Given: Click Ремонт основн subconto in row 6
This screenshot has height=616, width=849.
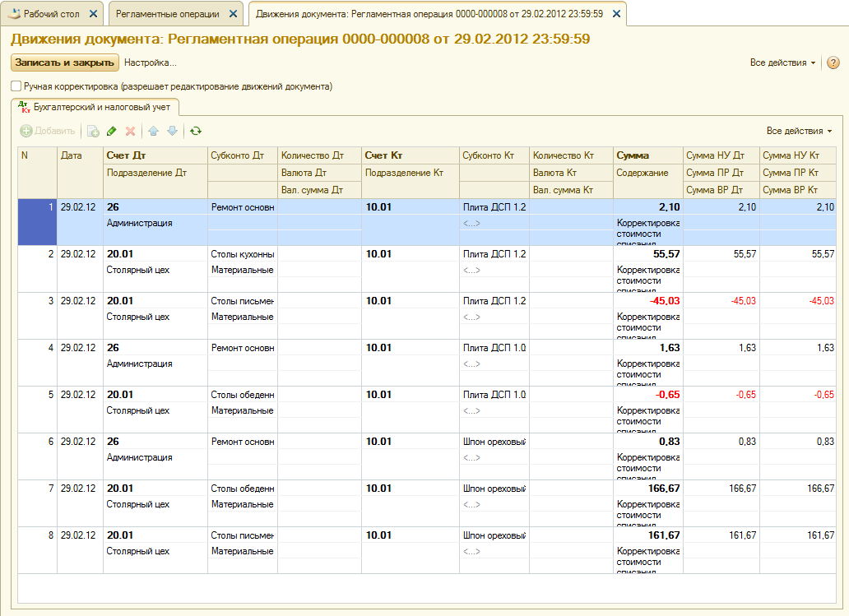Looking at the screenshot, I should click(x=243, y=441).
